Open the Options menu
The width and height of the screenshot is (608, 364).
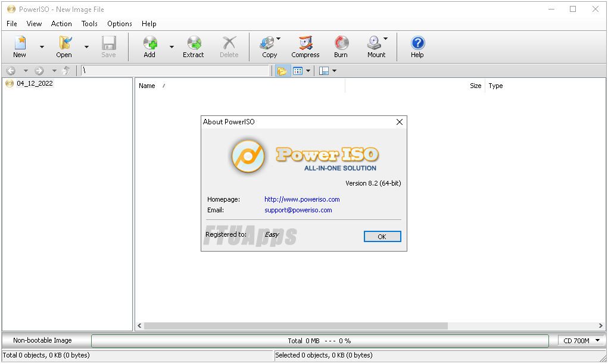coord(120,24)
